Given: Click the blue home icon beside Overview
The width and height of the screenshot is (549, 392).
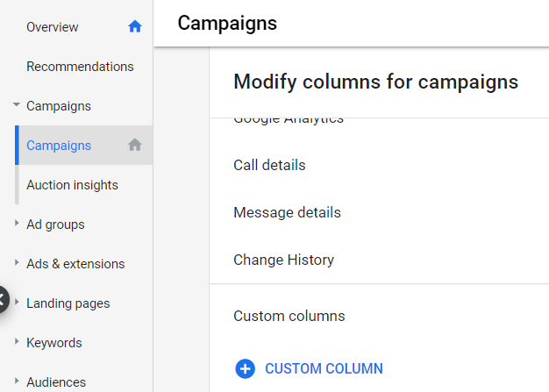Looking at the screenshot, I should click(x=135, y=26).
